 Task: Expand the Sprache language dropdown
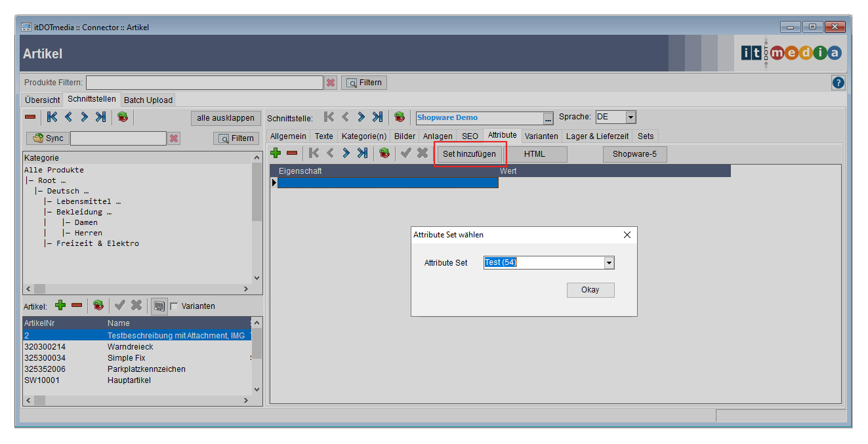click(x=630, y=117)
